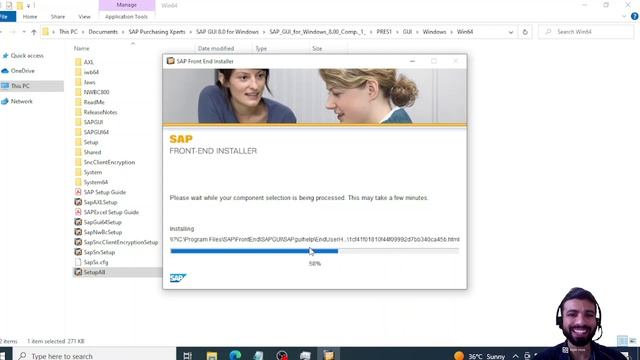Select the System folder
This screenshot has height=360, width=640.
[x=93, y=172]
